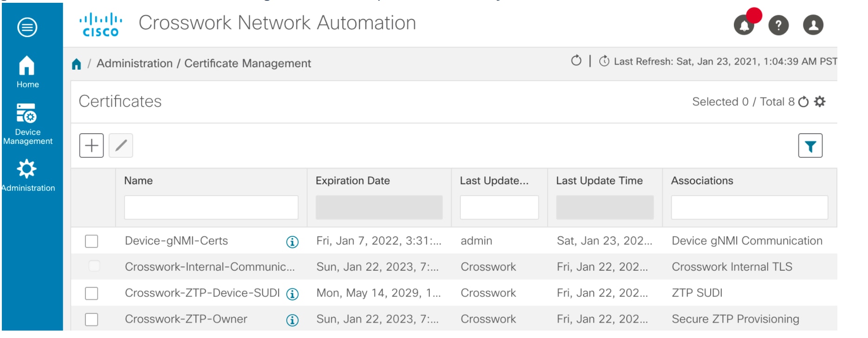
Task: Open the hamburger navigation menu
Action: [x=27, y=27]
